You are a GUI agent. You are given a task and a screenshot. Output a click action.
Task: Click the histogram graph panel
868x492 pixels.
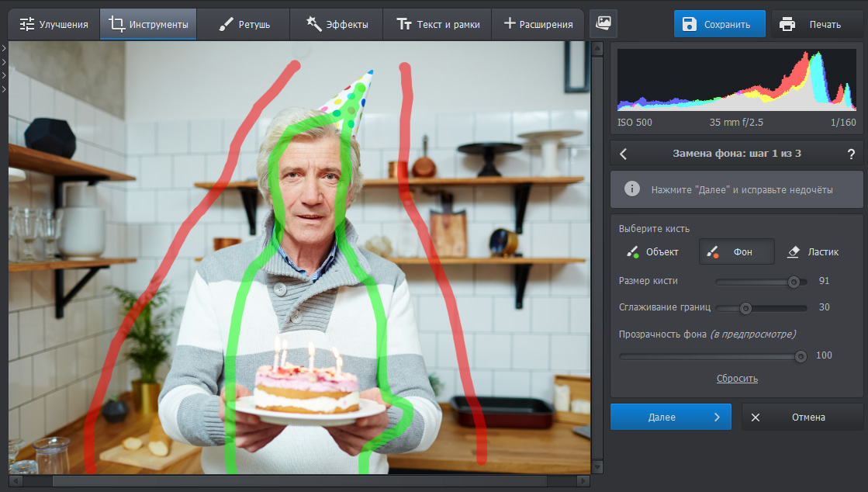coord(737,80)
